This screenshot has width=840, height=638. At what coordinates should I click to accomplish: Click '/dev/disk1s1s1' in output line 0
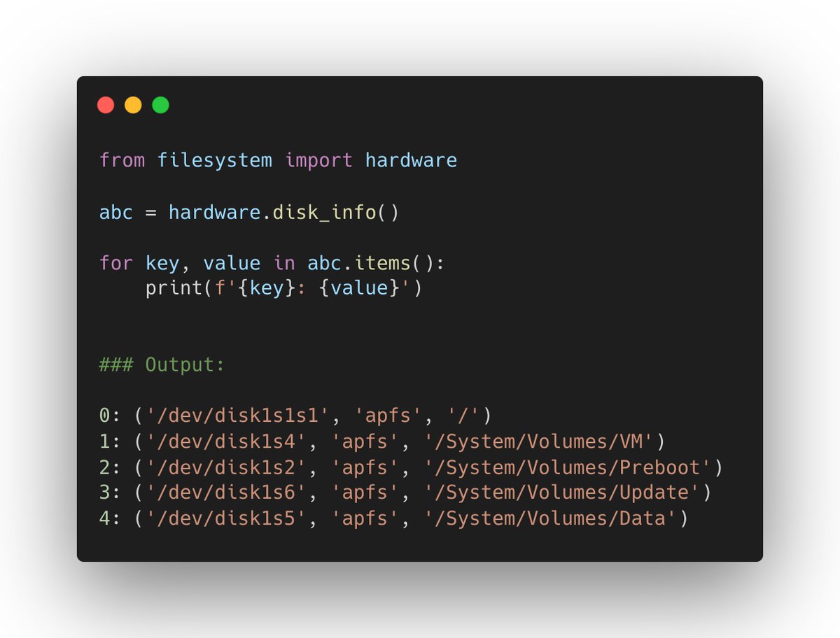[237, 416]
